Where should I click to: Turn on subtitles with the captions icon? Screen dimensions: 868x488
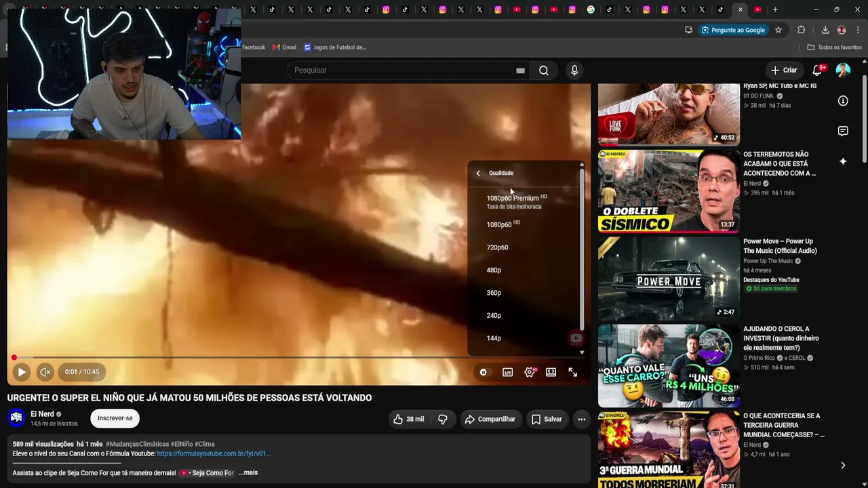507,372
